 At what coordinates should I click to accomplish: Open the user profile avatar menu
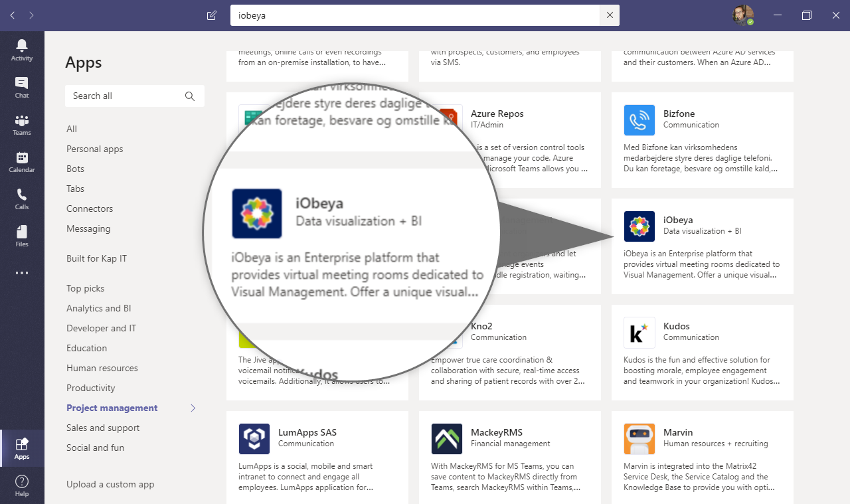[x=743, y=15]
